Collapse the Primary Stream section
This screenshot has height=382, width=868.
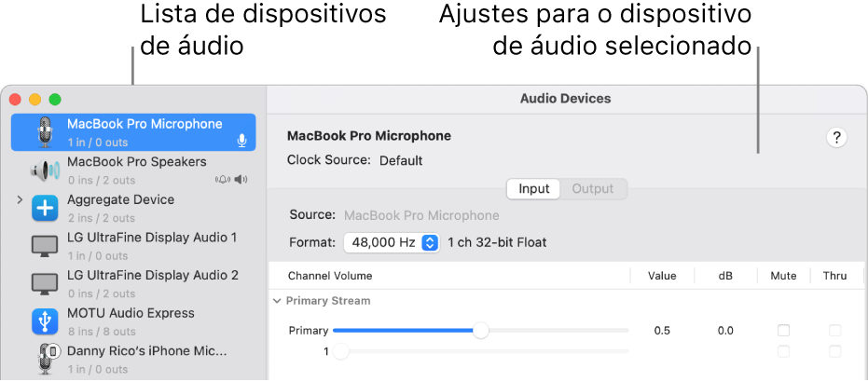point(277,301)
